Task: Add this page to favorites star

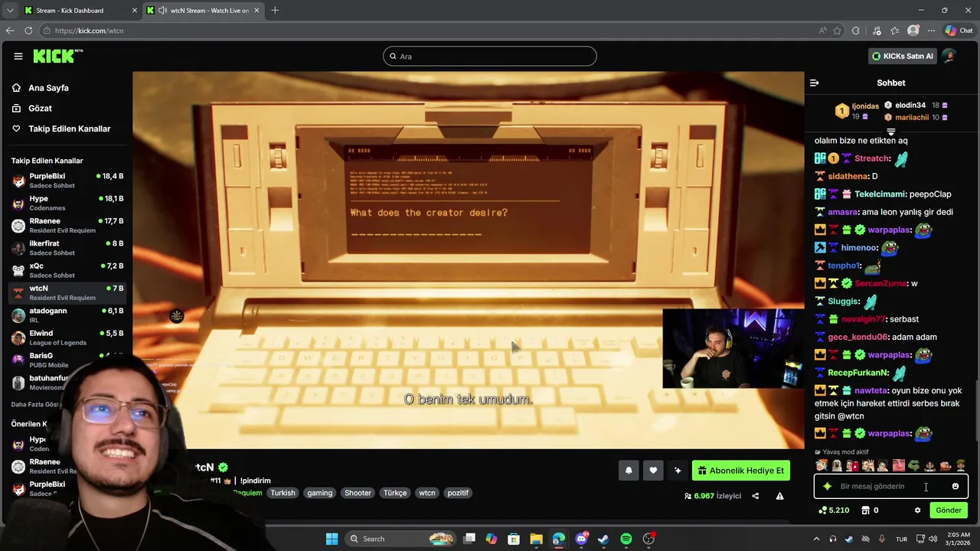Action: [x=837, y=31]
